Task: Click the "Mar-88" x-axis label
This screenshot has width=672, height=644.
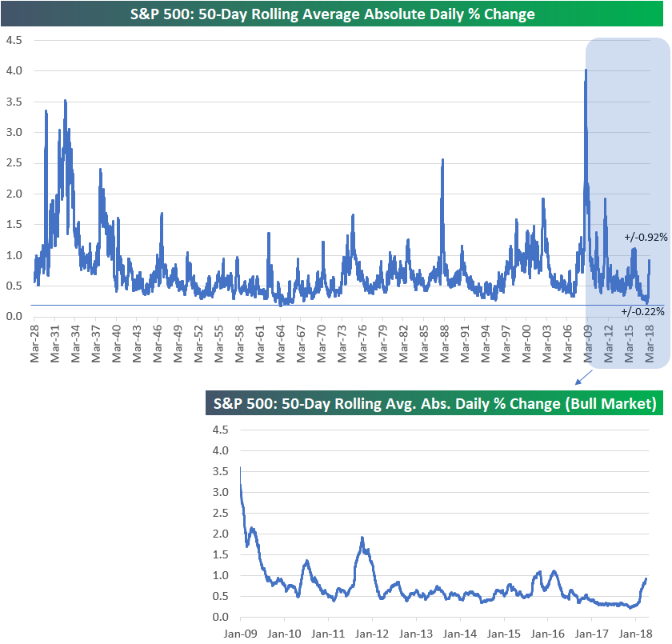Action: 445,344
